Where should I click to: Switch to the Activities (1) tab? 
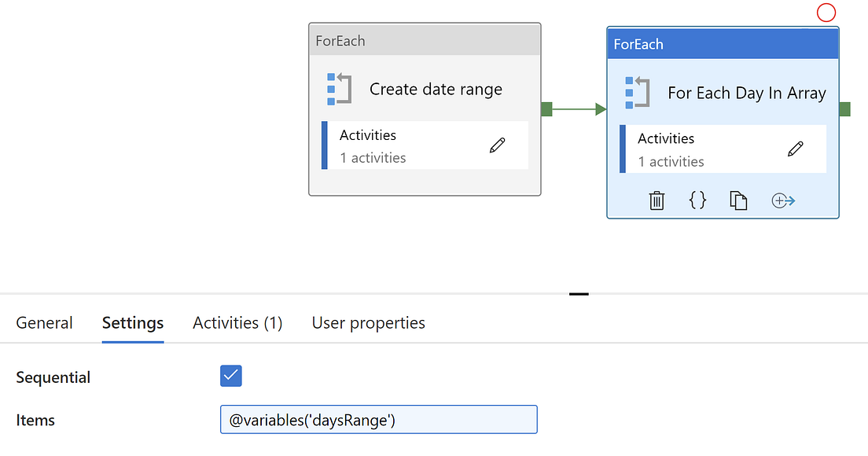(237, 323)
